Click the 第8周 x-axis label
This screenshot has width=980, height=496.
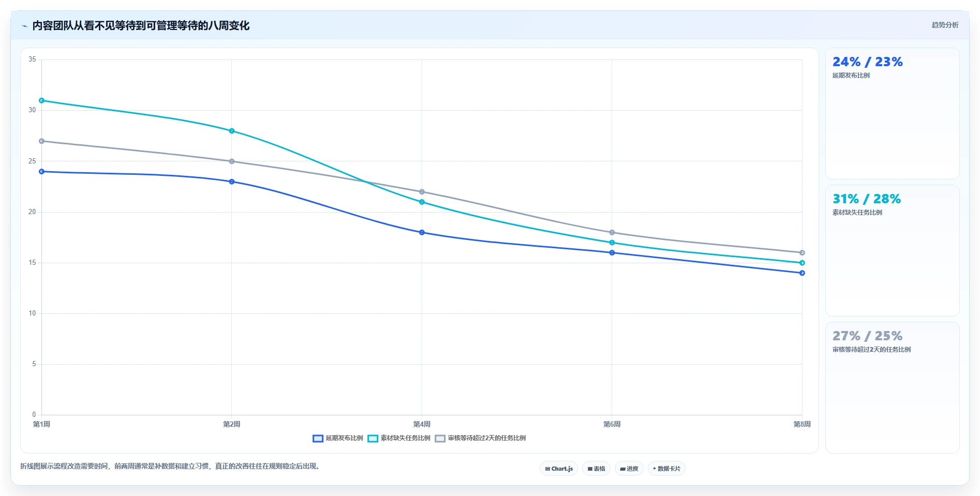[802, 424]
